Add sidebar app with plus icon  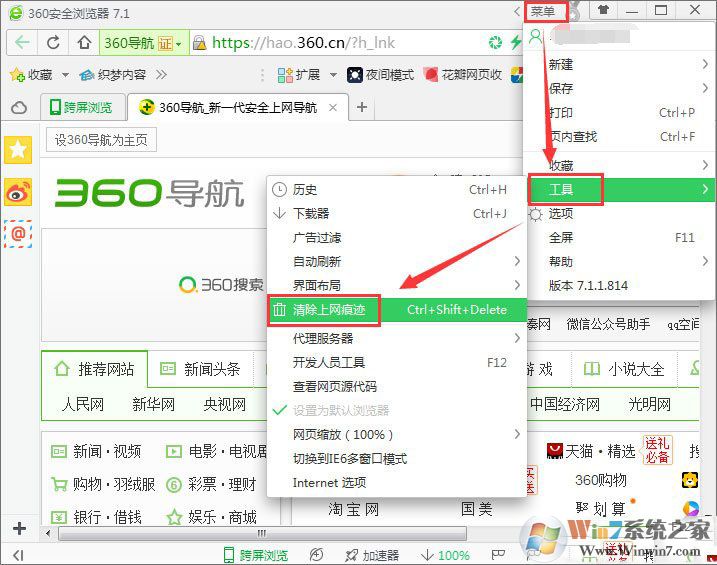pyautogui.click(x=19, y=528)
